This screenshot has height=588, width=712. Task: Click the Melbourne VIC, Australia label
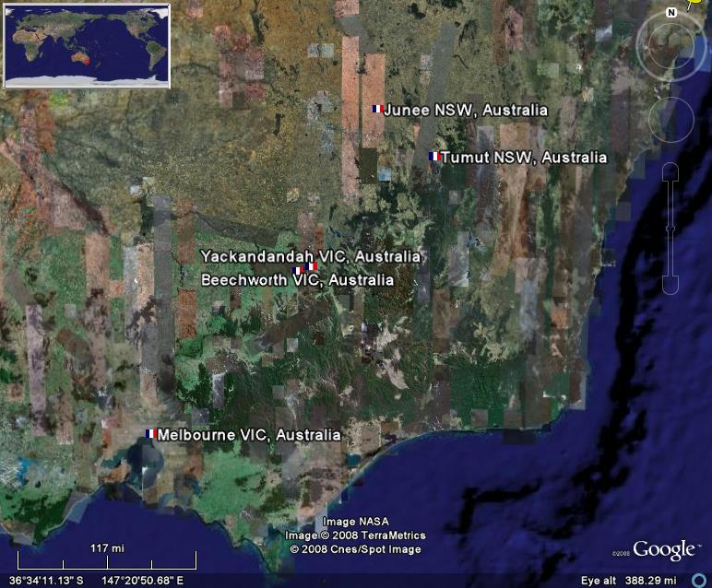tap(249, 435)
